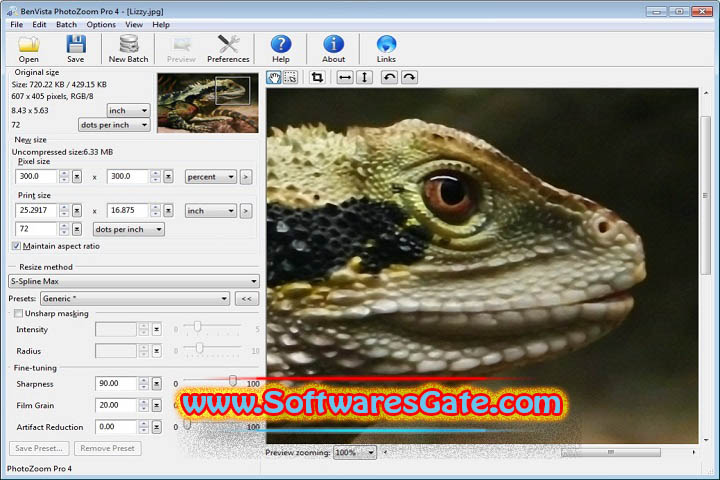Click calculator icon beside pixel height 300.0
This screenshot has width=720, height=480.
(169, 176)
